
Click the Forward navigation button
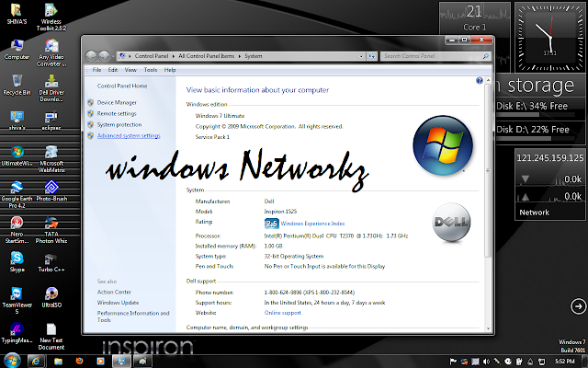tap(104, 56)
